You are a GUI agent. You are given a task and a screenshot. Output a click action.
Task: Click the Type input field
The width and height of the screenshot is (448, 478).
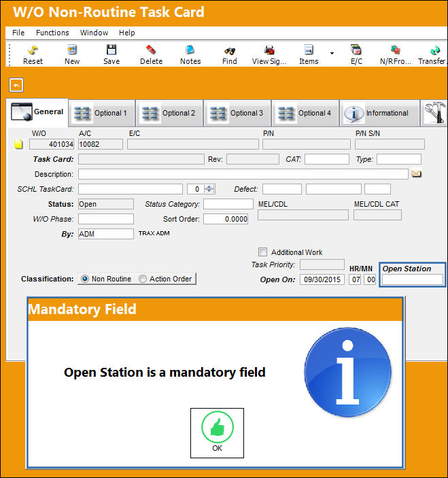click(399, 159)
